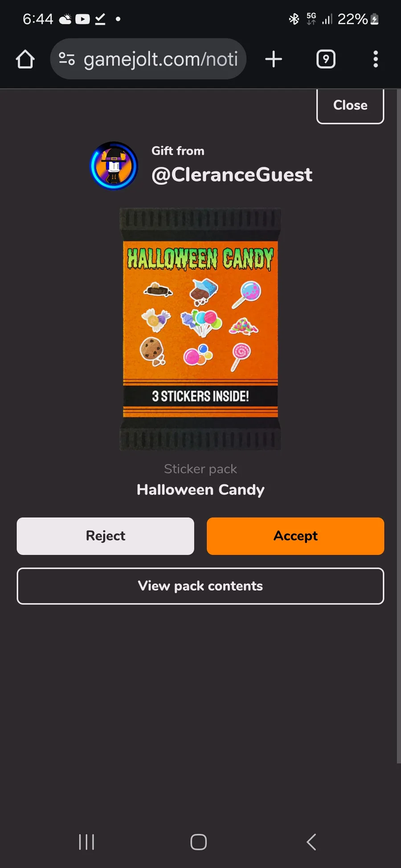The width and height of the screenshot is (401, 868).
Task: Tap the Bluetooth status icon
Action: coord(294,19)
